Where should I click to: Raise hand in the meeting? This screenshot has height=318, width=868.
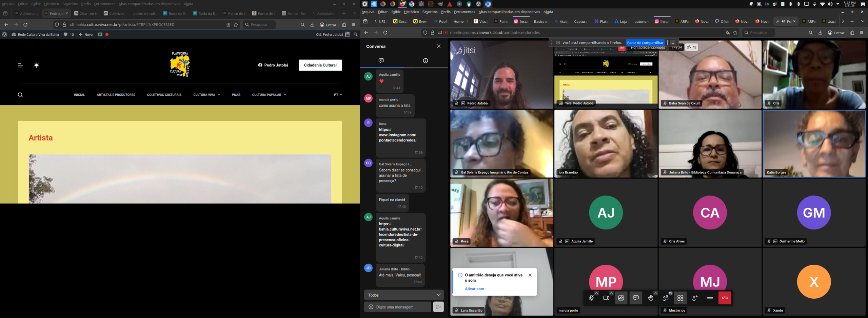click(x=650, y=298)
